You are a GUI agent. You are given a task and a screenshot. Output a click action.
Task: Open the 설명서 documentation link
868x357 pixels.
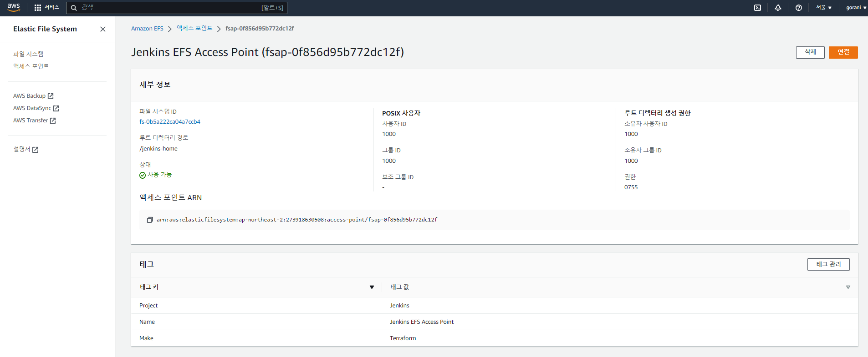(x=26, y=149)
